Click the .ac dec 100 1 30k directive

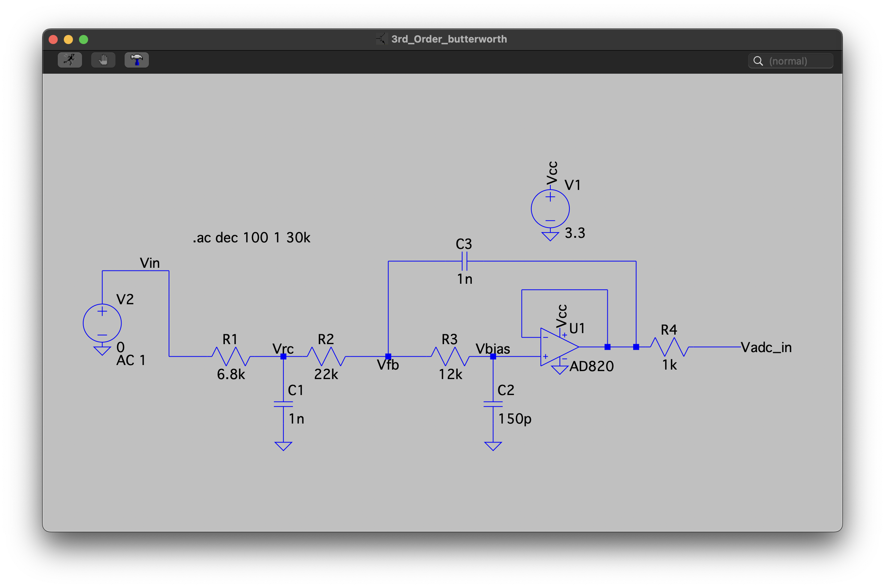click(x=251, y=238)
